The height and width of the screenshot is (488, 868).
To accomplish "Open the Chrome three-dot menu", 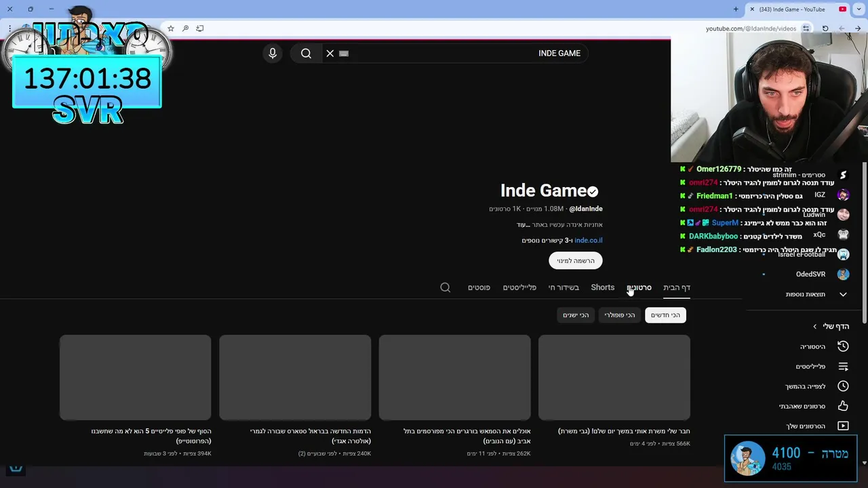I will (x=9, y=28).
